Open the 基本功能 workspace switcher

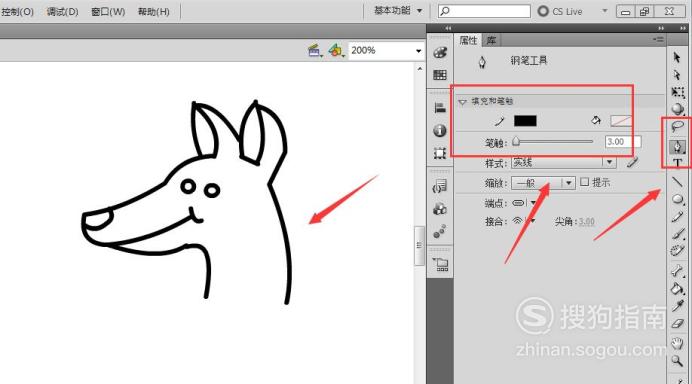(398, 11)
